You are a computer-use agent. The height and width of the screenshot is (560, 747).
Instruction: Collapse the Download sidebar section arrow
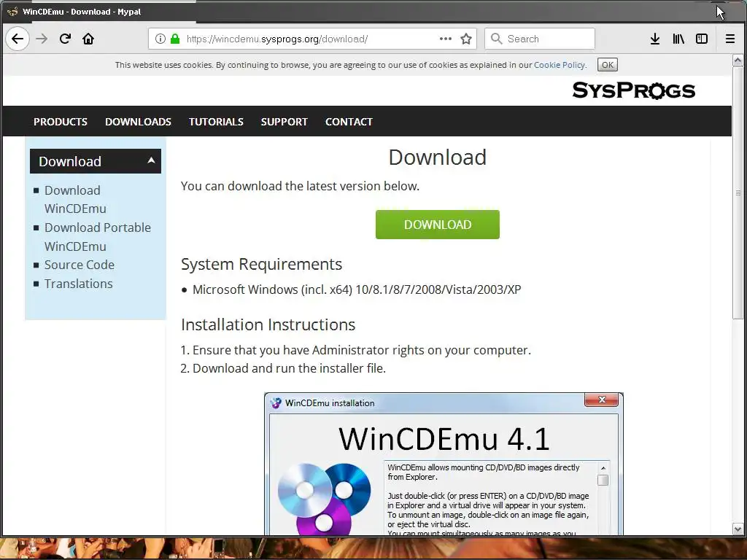click(151, 160)
